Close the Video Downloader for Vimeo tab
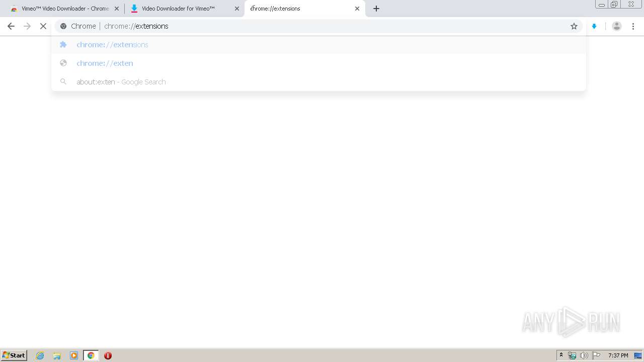The width and height of the screenshot is (644, 362). click(x=237, y=9)
